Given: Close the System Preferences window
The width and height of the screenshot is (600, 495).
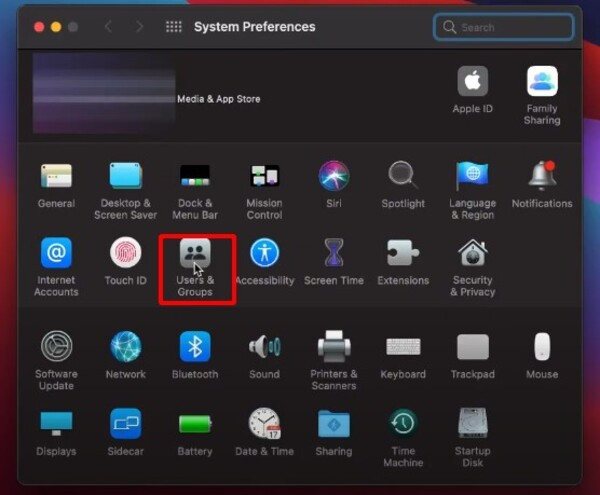Looking at the screenshot, I should pos(39,27).
